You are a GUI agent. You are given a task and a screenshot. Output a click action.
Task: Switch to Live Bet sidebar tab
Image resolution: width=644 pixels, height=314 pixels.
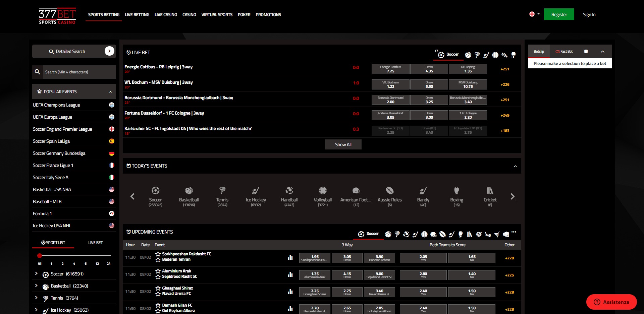coord(95,243)
